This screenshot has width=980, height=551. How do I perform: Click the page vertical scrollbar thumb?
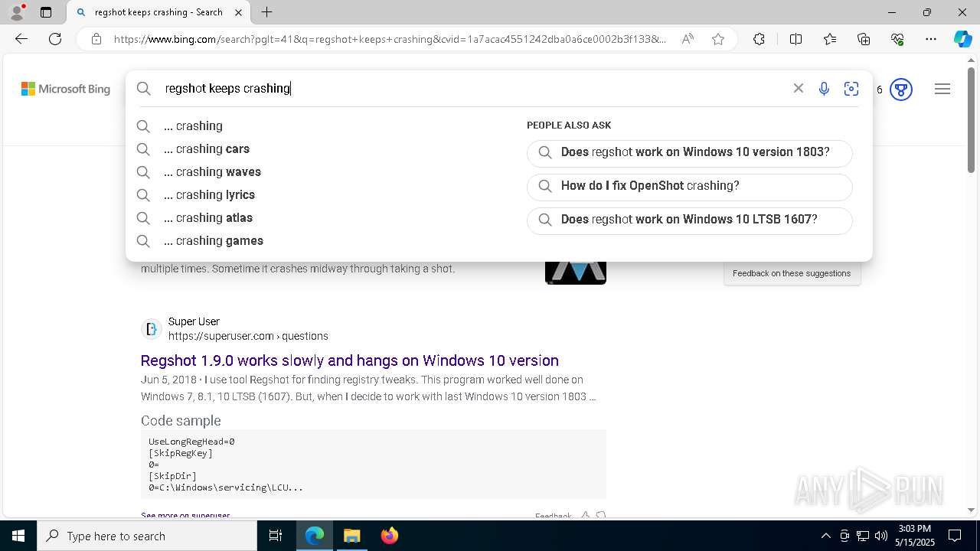click(x=971, y=119)
